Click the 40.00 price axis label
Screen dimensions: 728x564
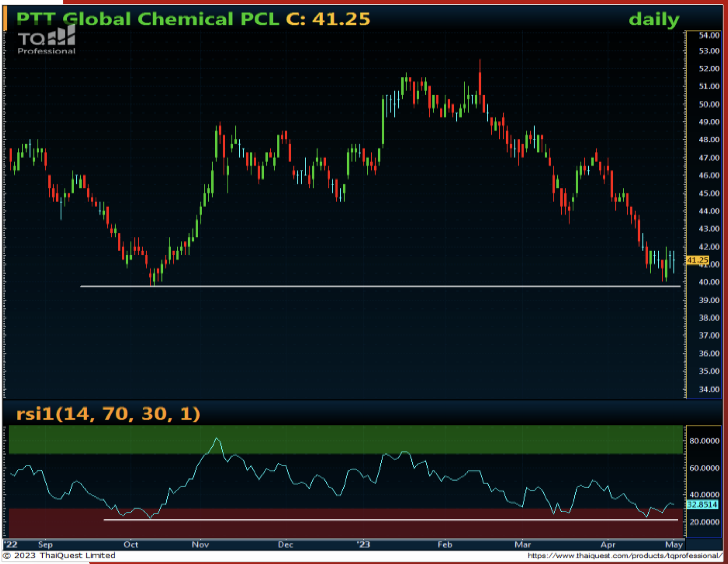[709, 282]
